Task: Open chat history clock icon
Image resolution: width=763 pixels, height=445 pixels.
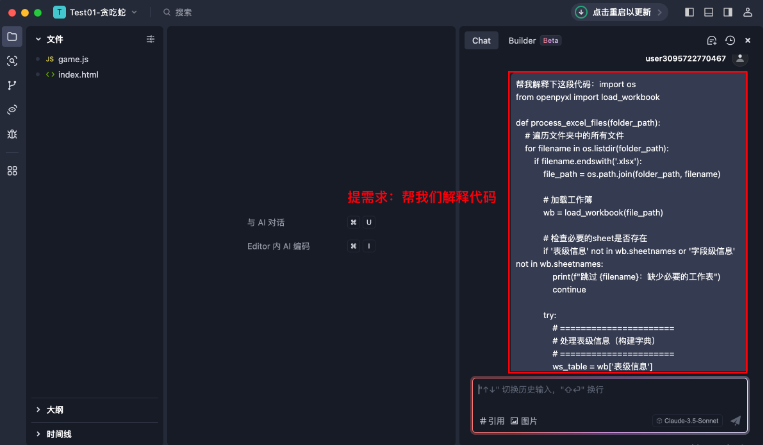Action: [730, 41]
